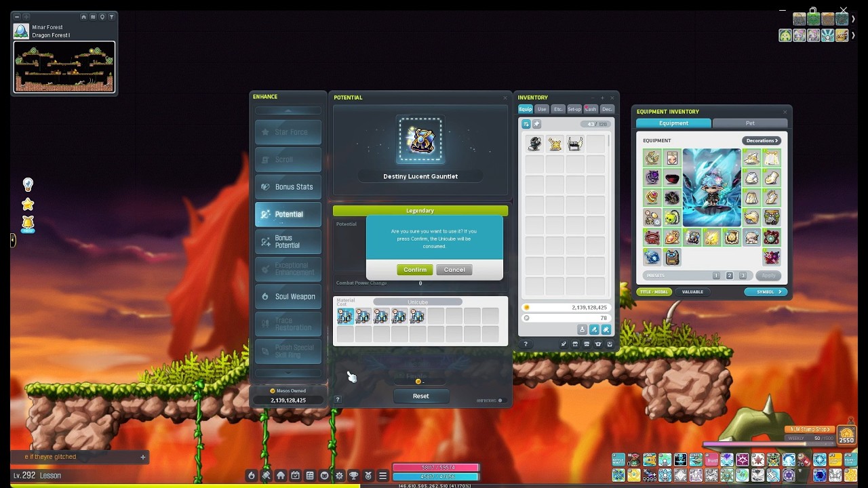This screenshot has width=868, height=488.
Task: Click the potion flask icon in Inventory
Action: [582, 329]
